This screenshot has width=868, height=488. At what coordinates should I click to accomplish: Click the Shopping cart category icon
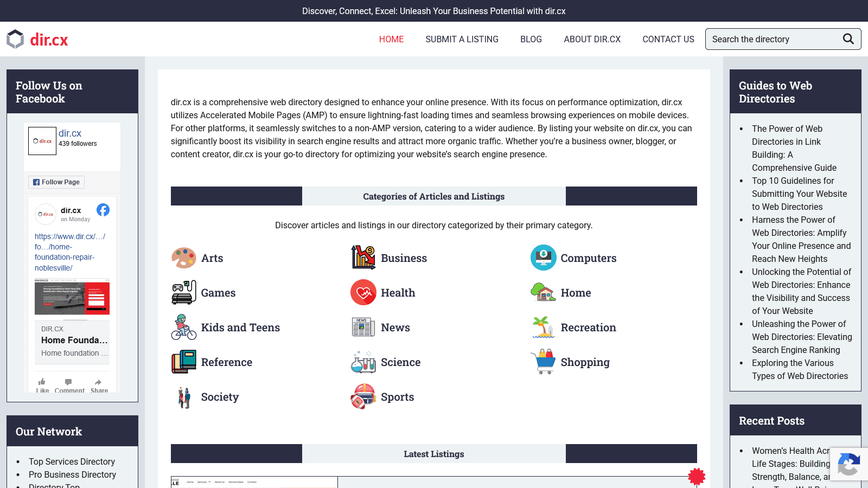click(x=544, y=362)
